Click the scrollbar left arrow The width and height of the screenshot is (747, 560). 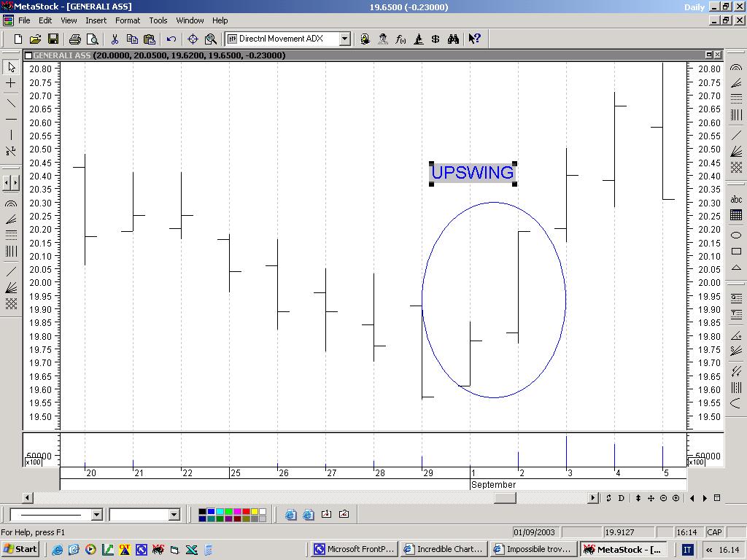[x=27, y=498]
